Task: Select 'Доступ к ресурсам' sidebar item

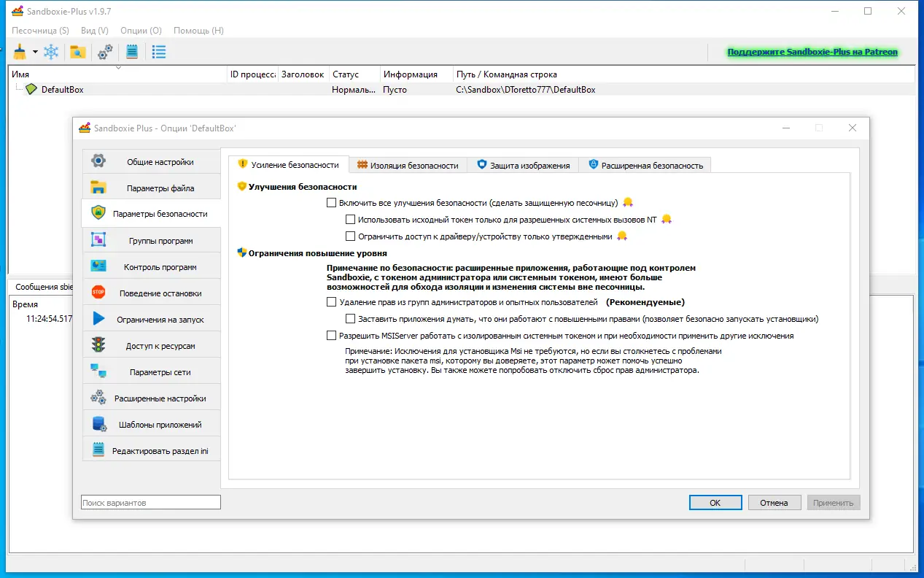Action: pyautogui.click(x=151, y=346)
